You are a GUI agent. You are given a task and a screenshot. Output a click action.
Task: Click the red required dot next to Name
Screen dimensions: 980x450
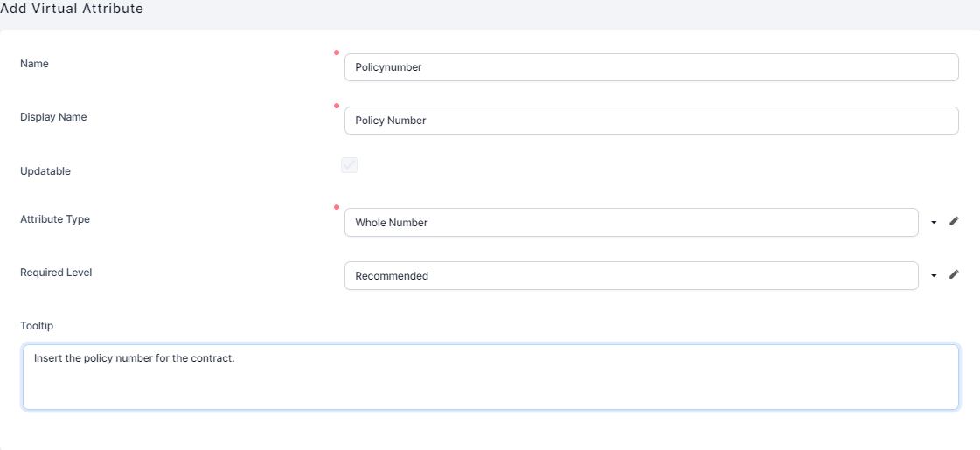click(337, 52)
